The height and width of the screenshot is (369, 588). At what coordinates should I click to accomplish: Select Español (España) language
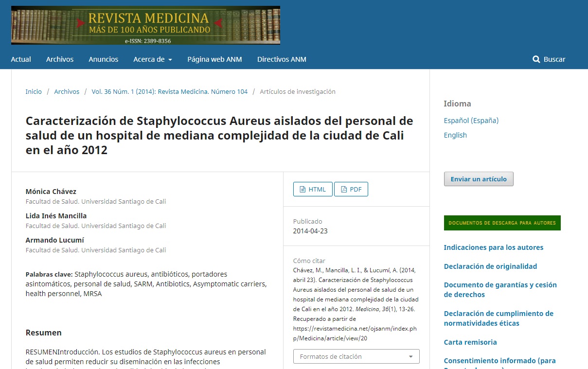click(x=471, y=121)
